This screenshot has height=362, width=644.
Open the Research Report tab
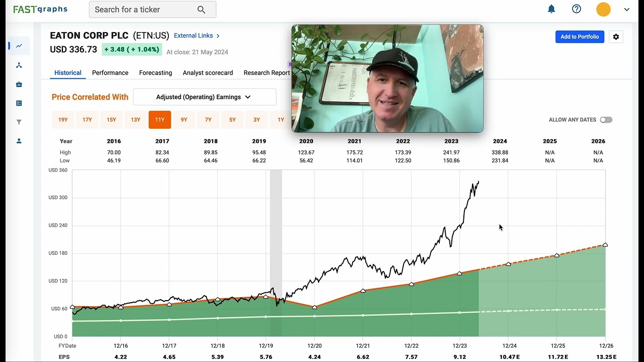point(267,73)
